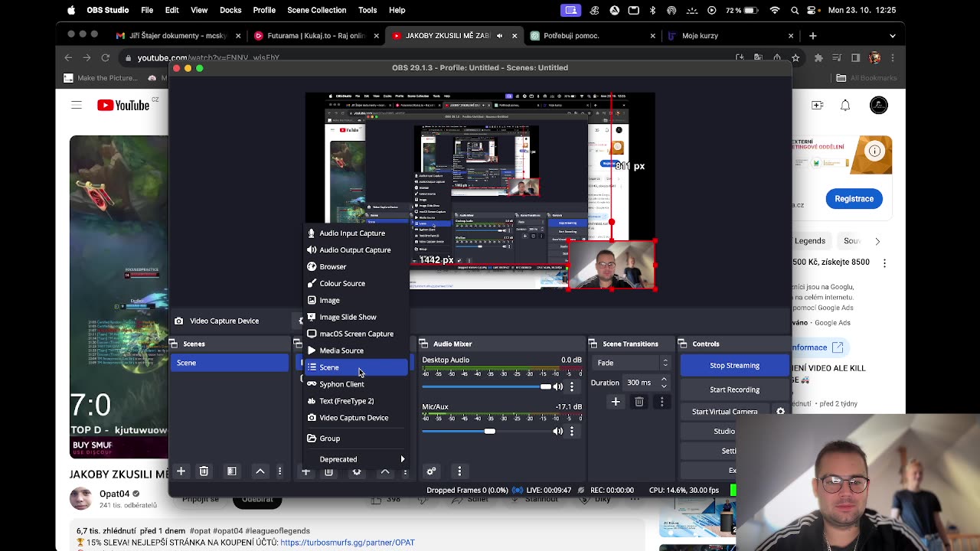Choose macOS Screen Capture source
This screenshot has height=551, width=980.
[x=354, y=334]
